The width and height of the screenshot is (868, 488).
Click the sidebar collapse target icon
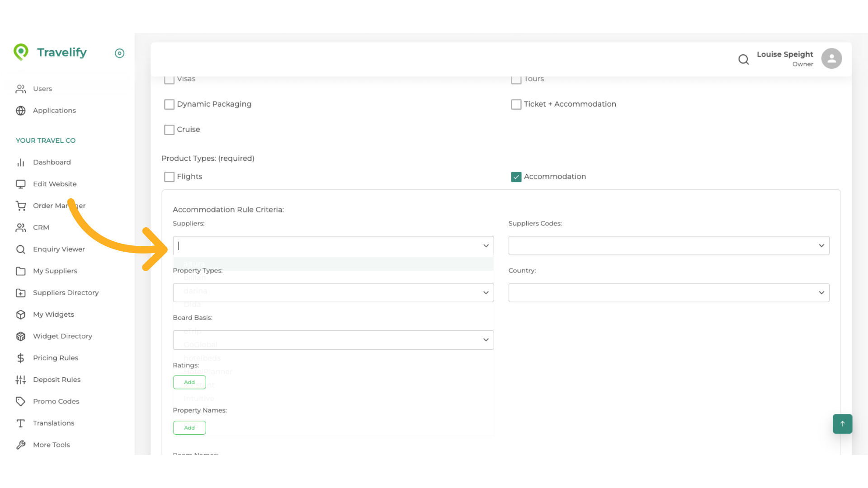pos(119,53)
